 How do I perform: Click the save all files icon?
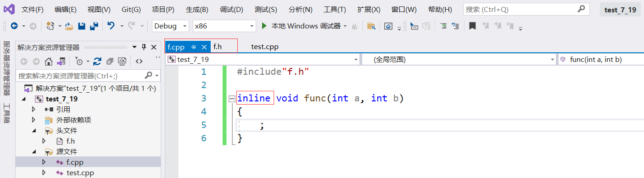(x=94, y=26)
